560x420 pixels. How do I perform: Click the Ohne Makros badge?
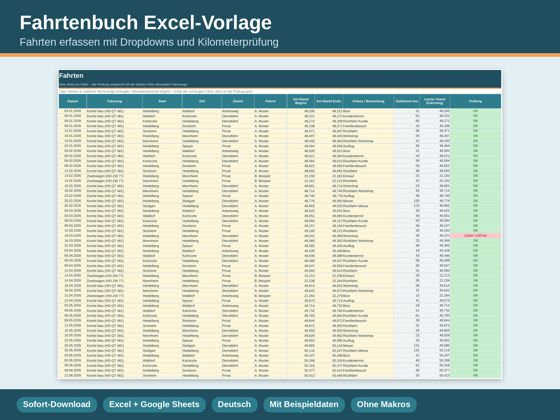(x=383, y=404)
